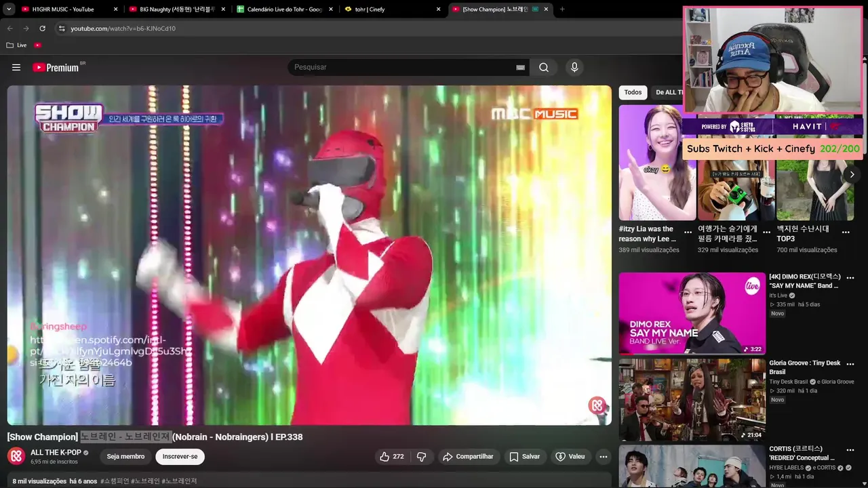The image size is (868, 488).
Task: Open the Compartilhar share dialog
Action: (469, 456)
